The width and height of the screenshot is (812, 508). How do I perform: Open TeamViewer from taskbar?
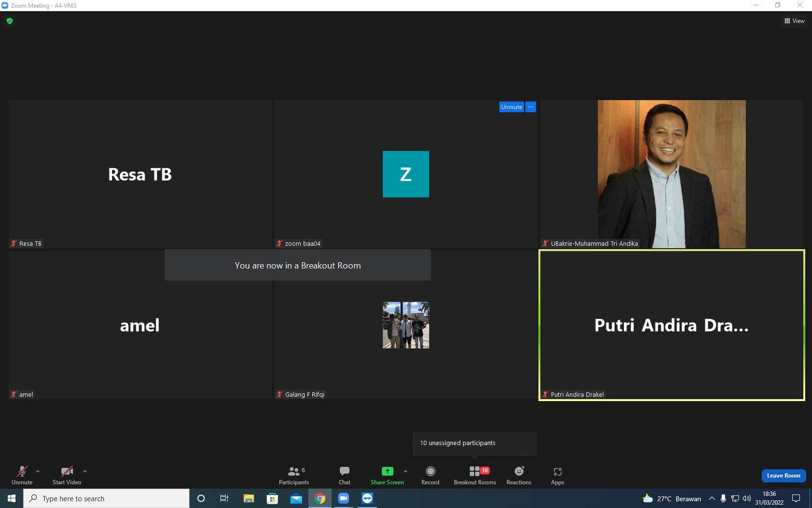pos(367,498)
